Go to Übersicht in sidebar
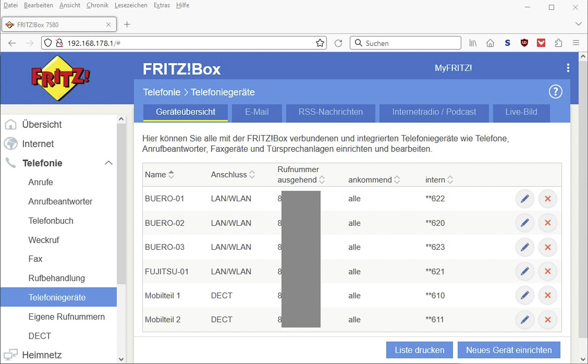Image resolution: width=588 pixels, height=364 pixels. point(42,125)
